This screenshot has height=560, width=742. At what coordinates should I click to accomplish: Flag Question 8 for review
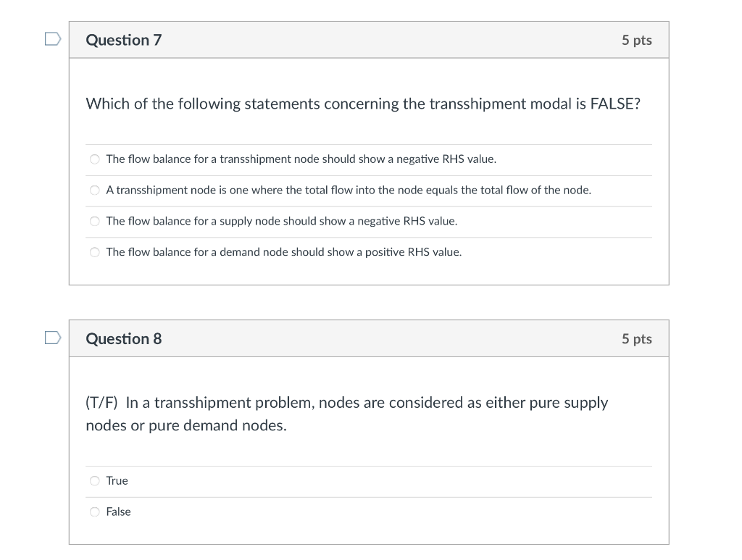(53, 338)
